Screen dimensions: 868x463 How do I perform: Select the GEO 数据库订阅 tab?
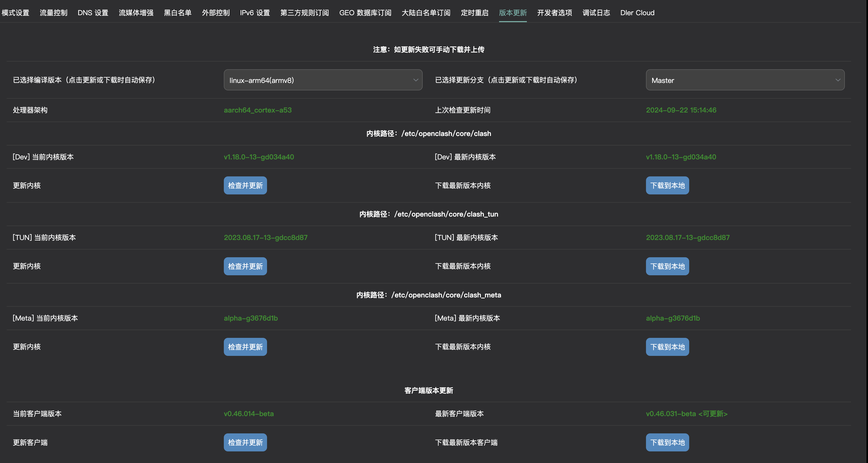pyautogui.click(x=365, y=13)
